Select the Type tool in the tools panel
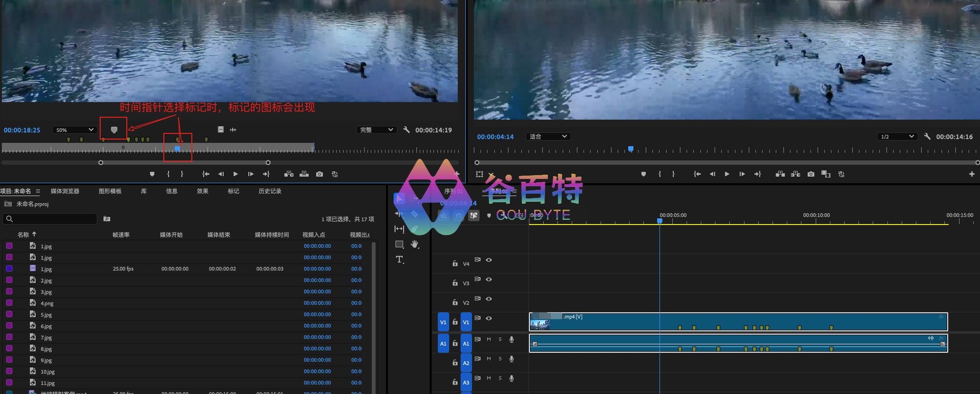 [399, 259]
